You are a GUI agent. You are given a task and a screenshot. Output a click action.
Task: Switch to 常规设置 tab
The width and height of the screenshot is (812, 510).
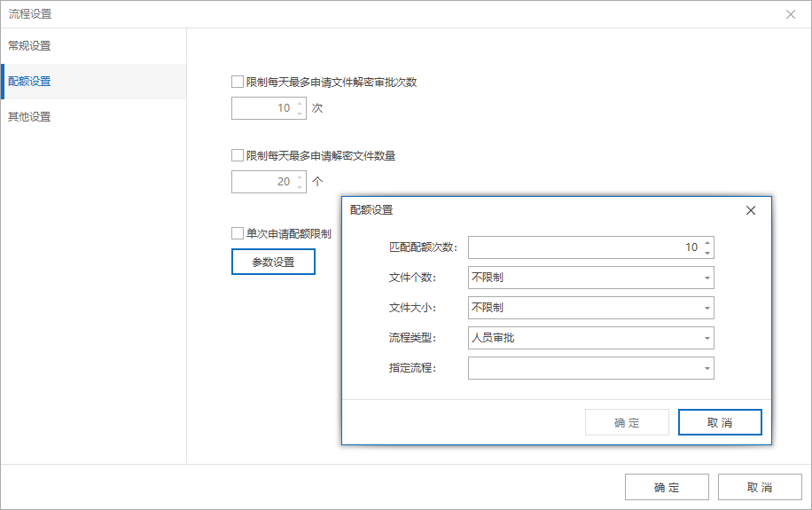click(x=29, y=45)
